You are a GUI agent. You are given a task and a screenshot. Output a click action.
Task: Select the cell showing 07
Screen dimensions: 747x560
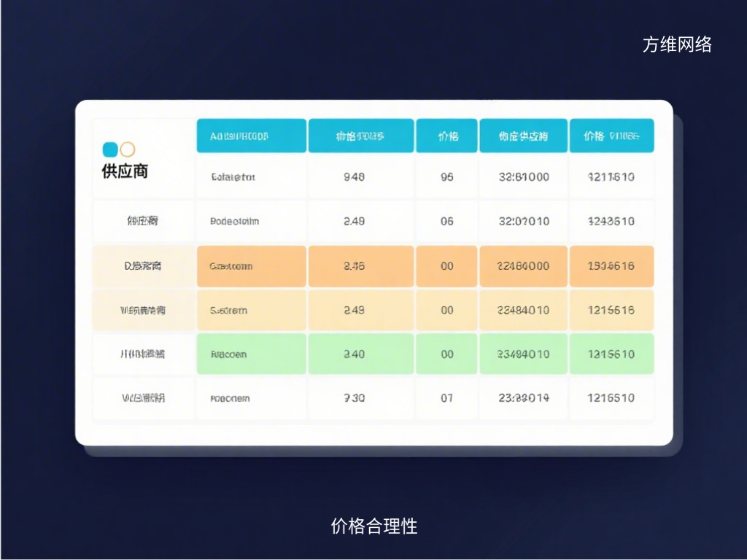[x=447, y=398]
